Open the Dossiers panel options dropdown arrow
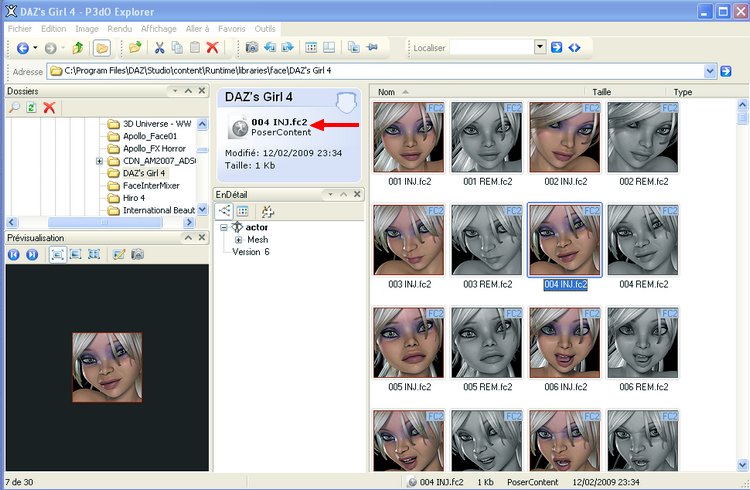Screen dimensions: 750x490 point(175,91)
